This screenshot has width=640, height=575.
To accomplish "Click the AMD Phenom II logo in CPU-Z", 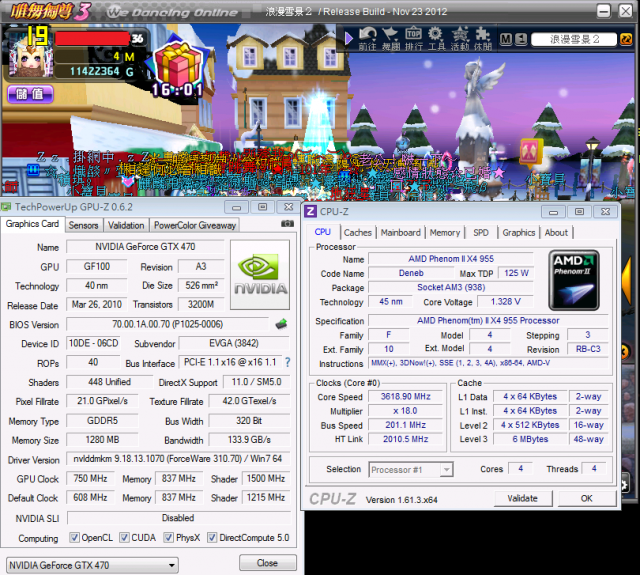I will coord(574,280).
